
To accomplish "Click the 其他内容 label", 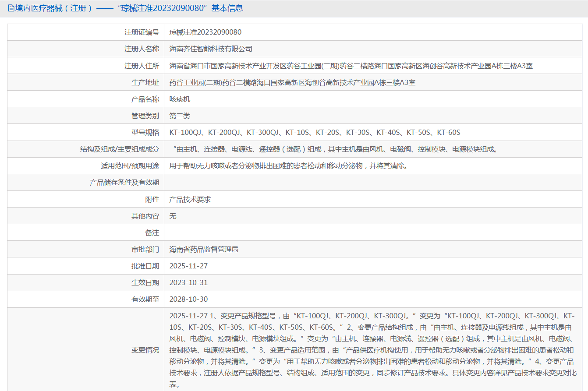I will pyautogui.click(x=145, y=216).
